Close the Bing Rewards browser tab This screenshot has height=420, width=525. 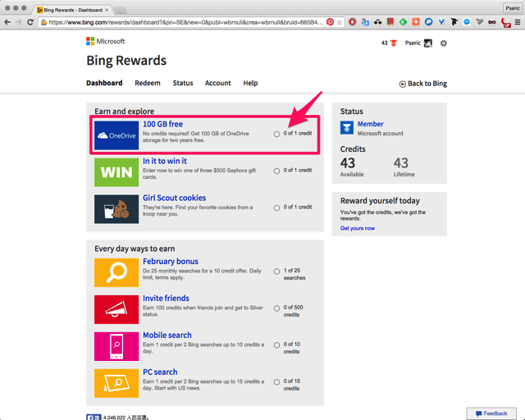[x=107, y=10]
